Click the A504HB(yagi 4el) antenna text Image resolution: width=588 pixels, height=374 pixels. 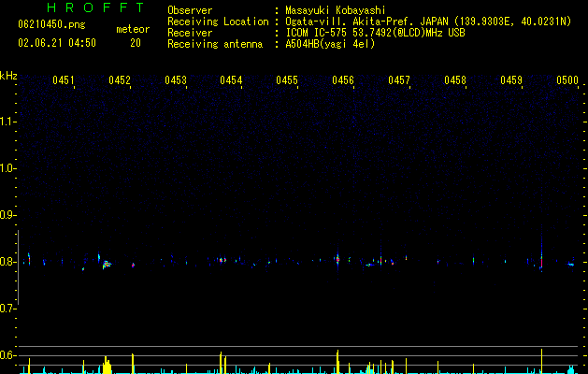tap(330, 44)
